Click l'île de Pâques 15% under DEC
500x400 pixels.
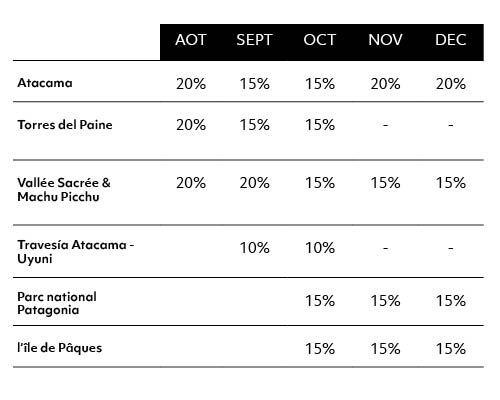click(450, 349)
